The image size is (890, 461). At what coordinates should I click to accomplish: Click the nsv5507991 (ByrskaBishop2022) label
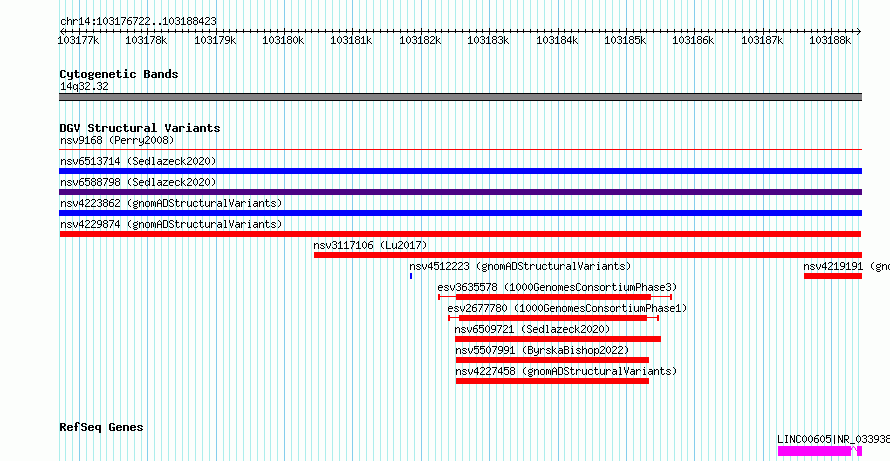[x=542, y=350]
